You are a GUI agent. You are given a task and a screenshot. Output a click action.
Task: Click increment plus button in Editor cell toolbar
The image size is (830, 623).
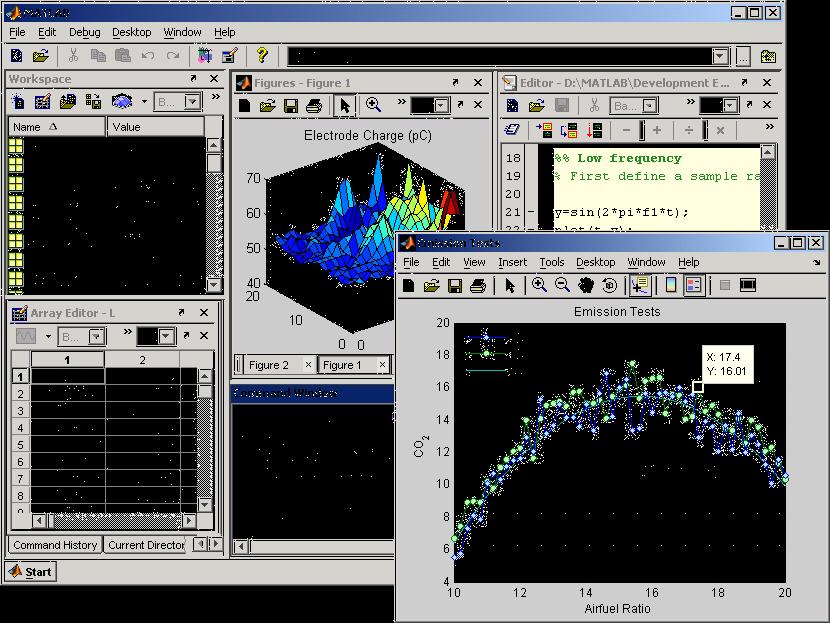(x=657, y=130)
